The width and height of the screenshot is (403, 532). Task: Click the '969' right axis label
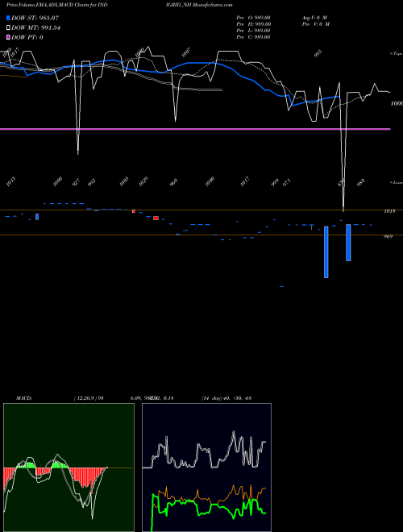388,236
